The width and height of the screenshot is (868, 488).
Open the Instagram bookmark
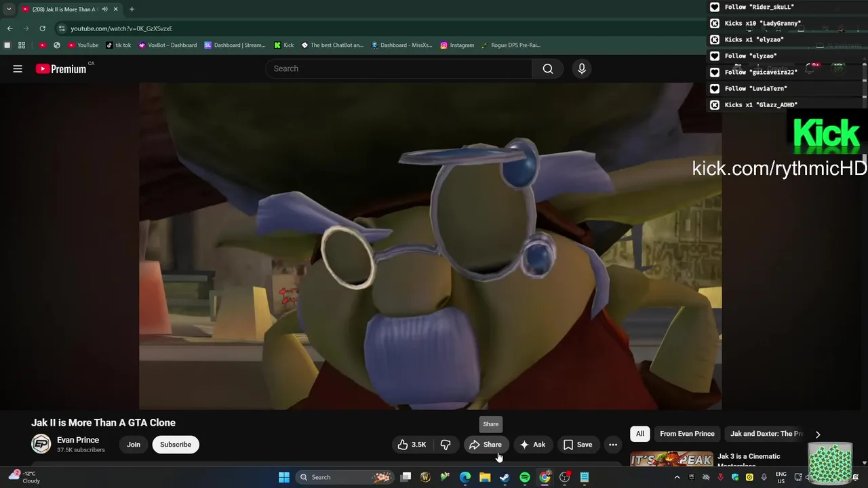click(457, 45)
